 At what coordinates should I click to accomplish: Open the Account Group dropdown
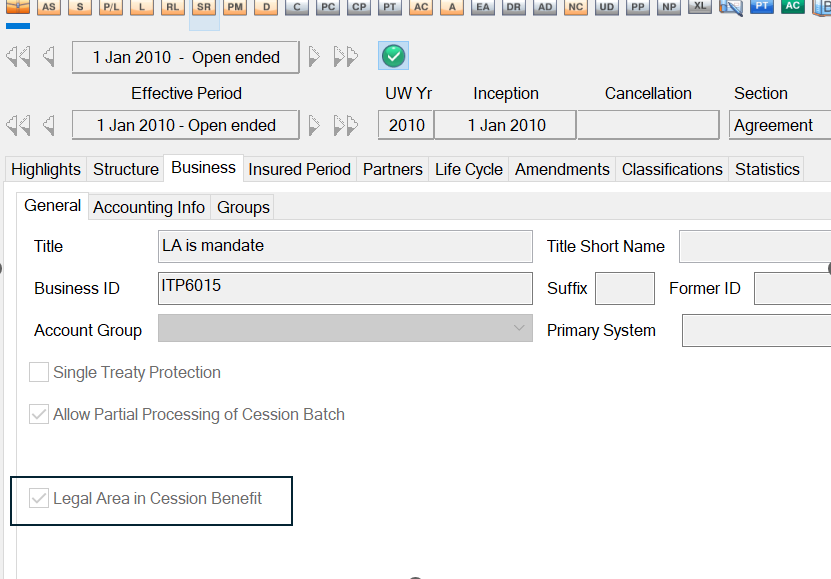point(345,329)
